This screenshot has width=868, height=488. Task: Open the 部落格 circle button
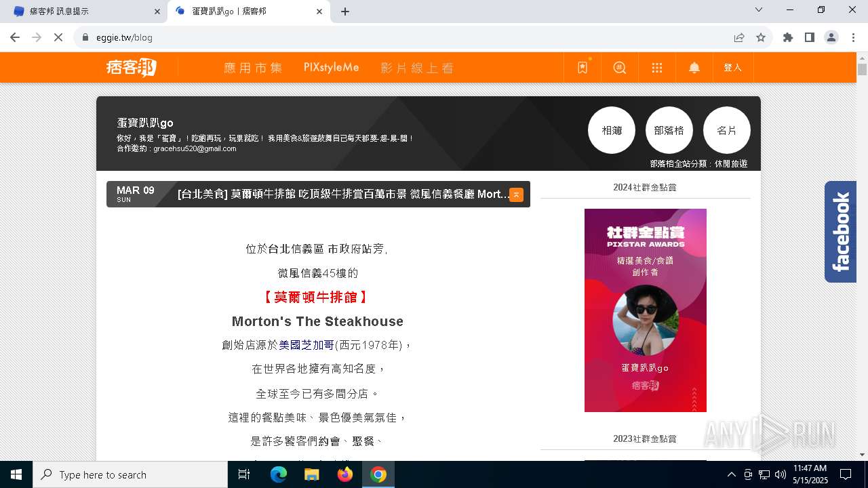click(x=669, y=130)
